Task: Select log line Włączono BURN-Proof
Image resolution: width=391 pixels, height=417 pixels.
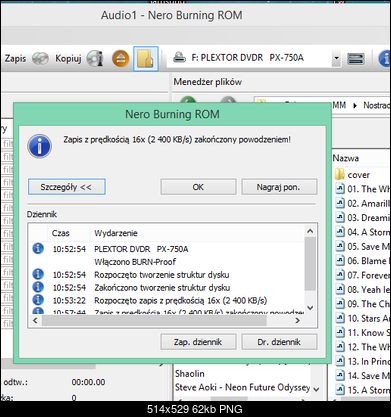Action: [135, 262]
